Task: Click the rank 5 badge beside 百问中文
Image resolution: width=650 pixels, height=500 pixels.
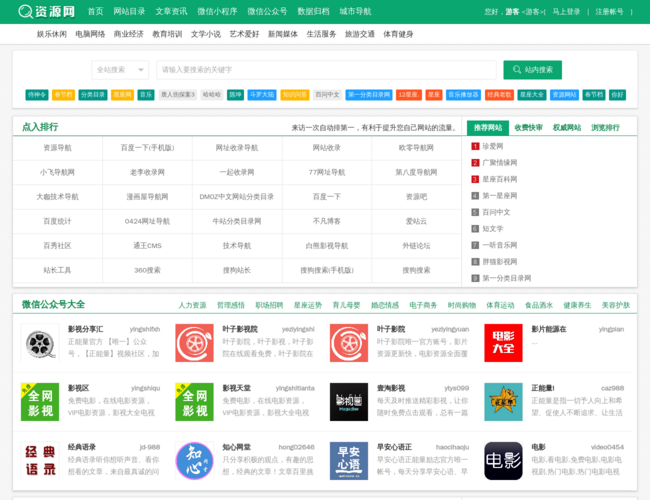Action: point(475,212)
